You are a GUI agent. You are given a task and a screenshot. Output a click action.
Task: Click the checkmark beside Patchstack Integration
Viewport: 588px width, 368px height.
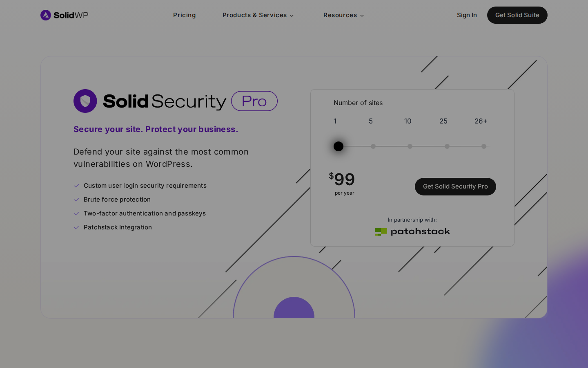click(77, 227)
